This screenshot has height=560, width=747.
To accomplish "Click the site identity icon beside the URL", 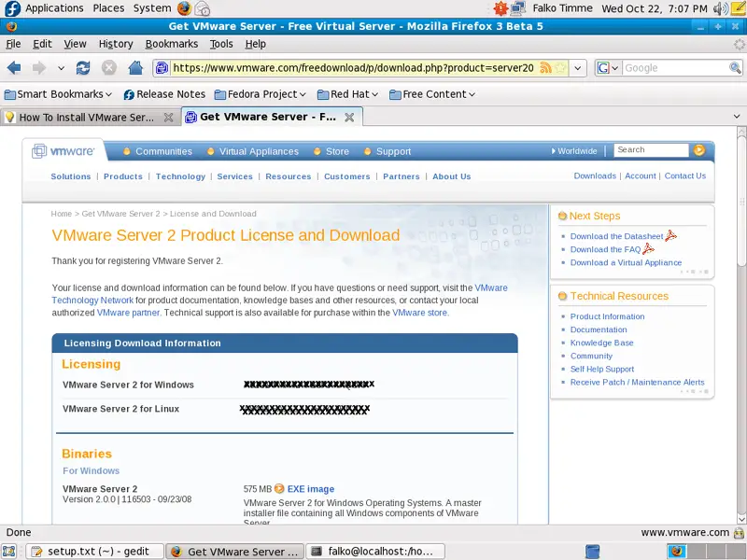I will click(162, 68).
